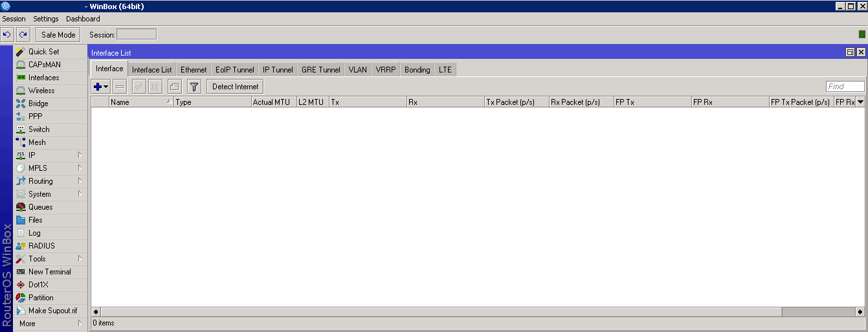Open the Files section
868x332 pixels.
coord(50,220)
